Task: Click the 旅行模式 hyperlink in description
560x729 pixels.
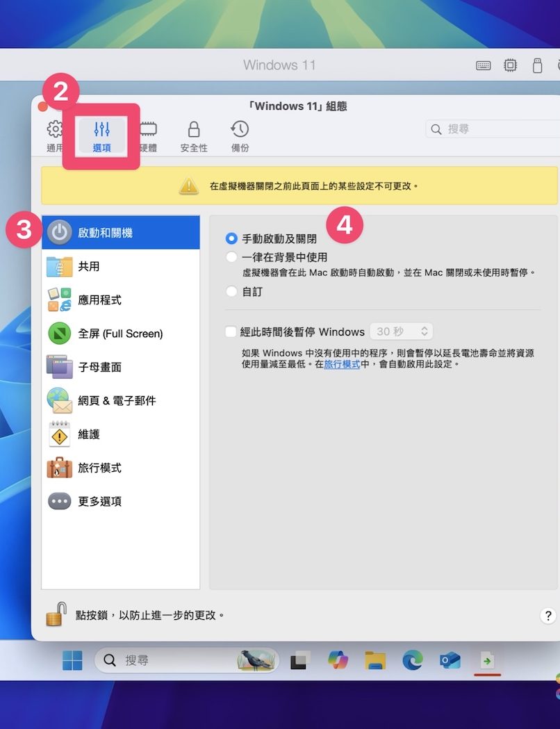Action: coord(341,364)
